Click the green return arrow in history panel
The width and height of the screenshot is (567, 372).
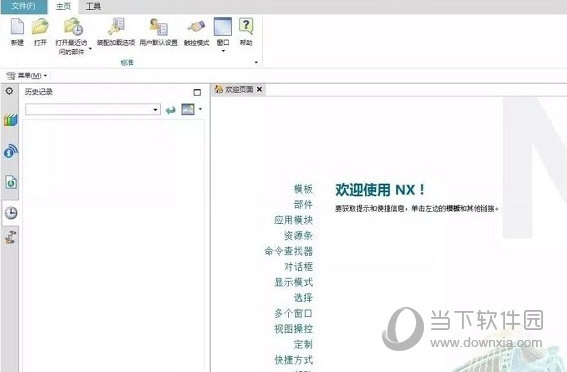170,110
